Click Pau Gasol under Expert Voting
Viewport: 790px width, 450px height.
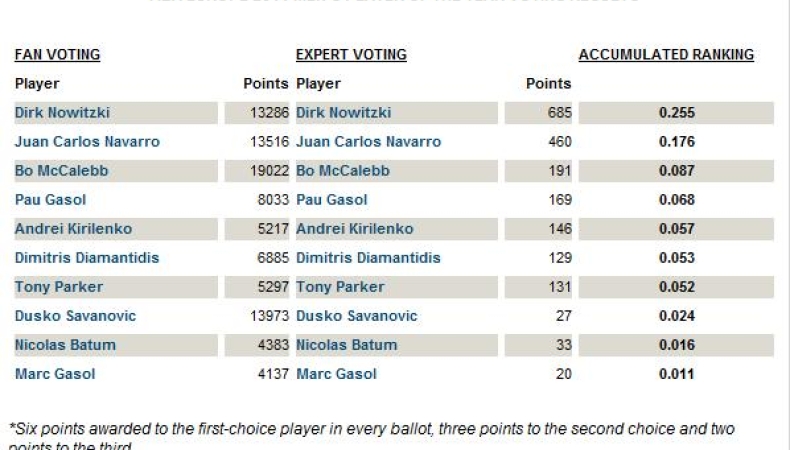click(x=331, y=200)
